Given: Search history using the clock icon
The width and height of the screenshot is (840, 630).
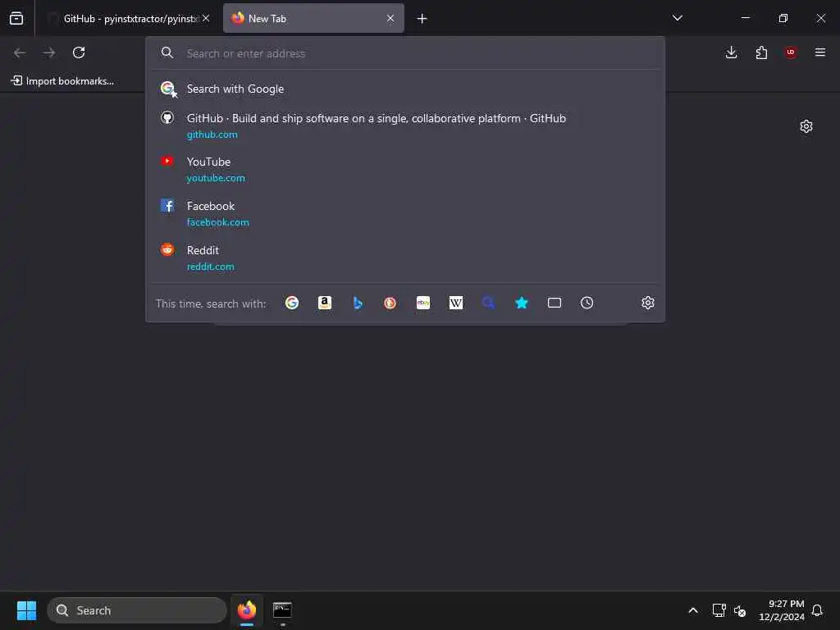Looking at the screenshot, I should coord(587,304).
